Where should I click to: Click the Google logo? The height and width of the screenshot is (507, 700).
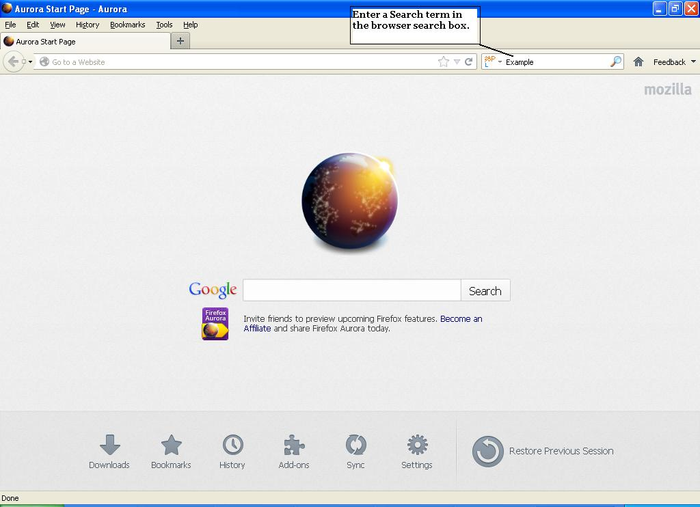212,290
